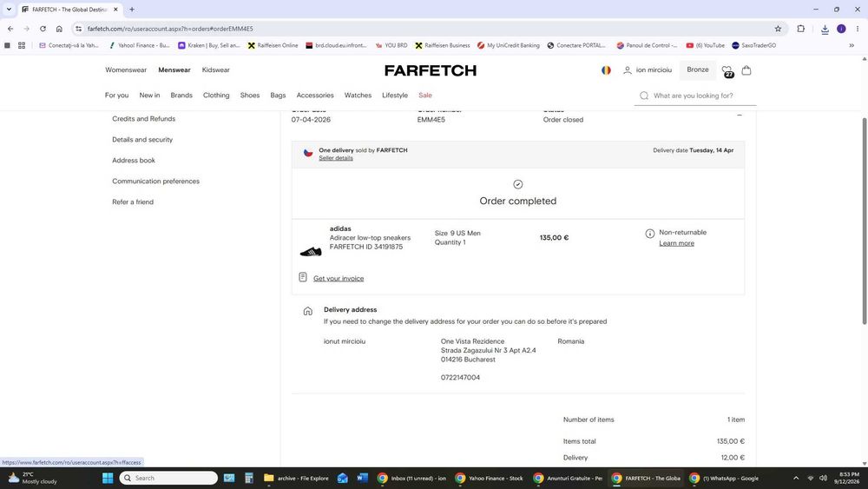Open the Kraken bookmark
Screen dimensions: 868x489
(208, 45)
